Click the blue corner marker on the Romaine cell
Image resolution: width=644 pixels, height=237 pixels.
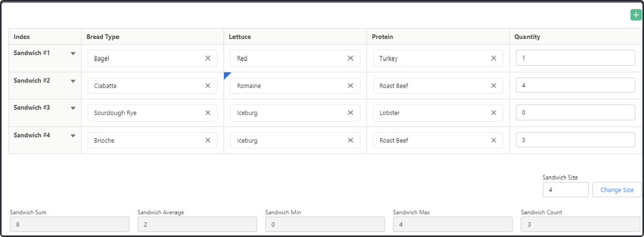tap(227, 75)
